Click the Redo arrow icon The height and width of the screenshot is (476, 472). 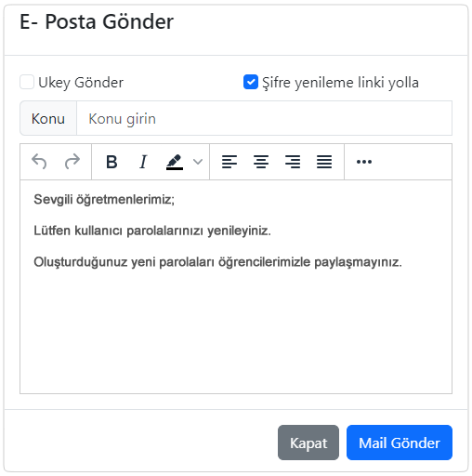point(72,162)
